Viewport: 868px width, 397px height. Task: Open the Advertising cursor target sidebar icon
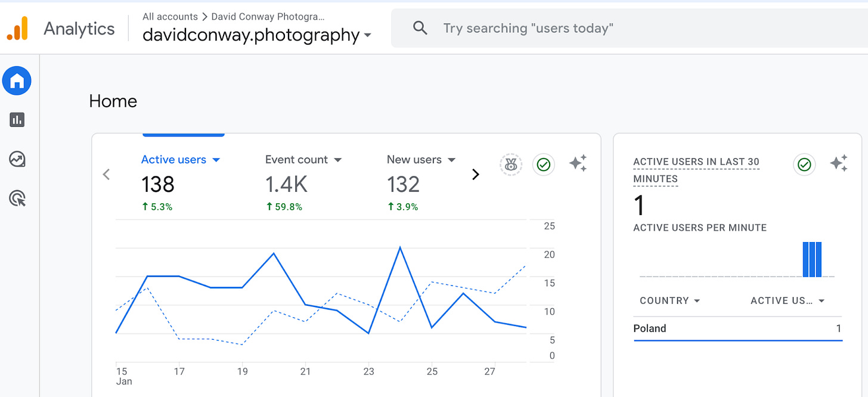click(x=17, y=199)
